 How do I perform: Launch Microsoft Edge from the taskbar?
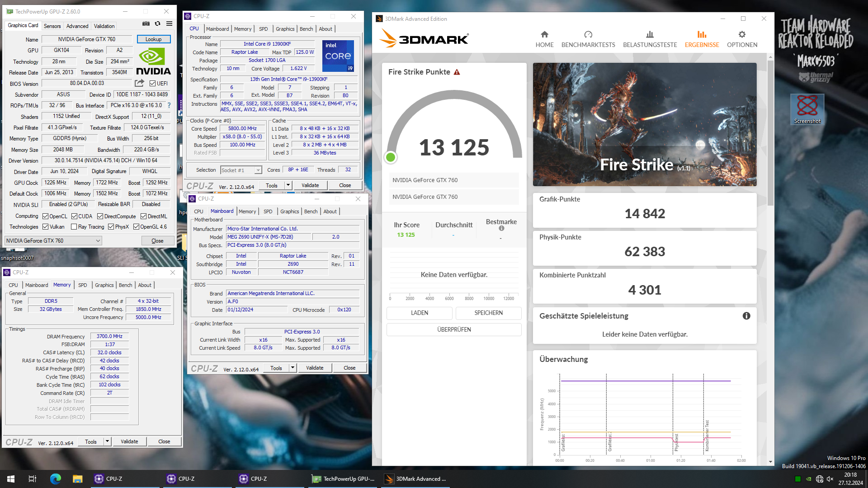tap(55, 479)
